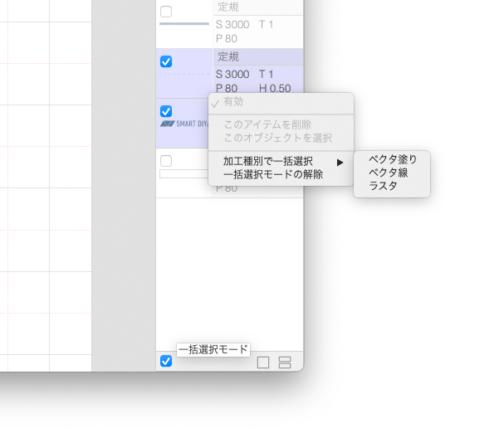Switch to the split-pane view icon
504x433 pixels.
(x=285, y=362)
